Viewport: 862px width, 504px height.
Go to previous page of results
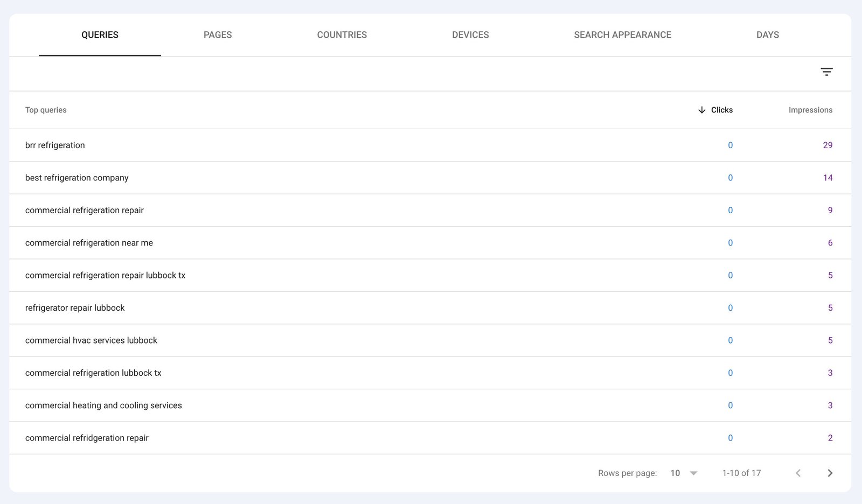[x=798, y=473]
